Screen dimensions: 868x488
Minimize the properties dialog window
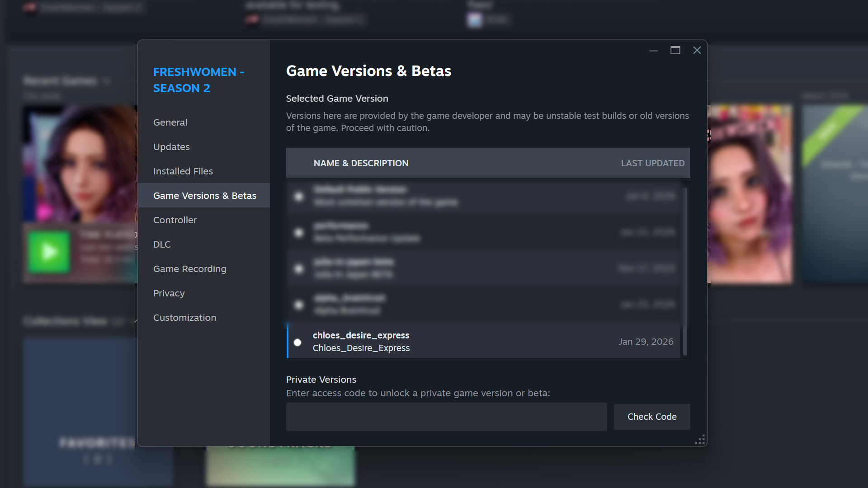click(x=653, y=51)
